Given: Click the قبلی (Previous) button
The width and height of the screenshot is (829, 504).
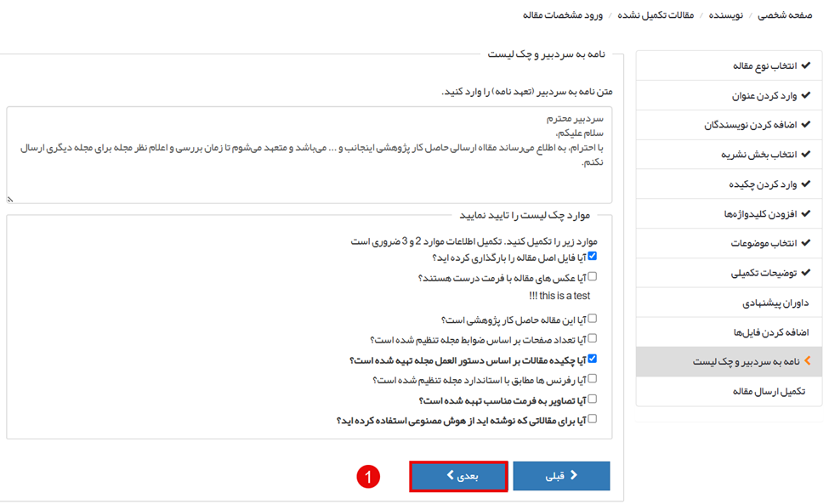Looking at the screenshot, I should [561, 476].
